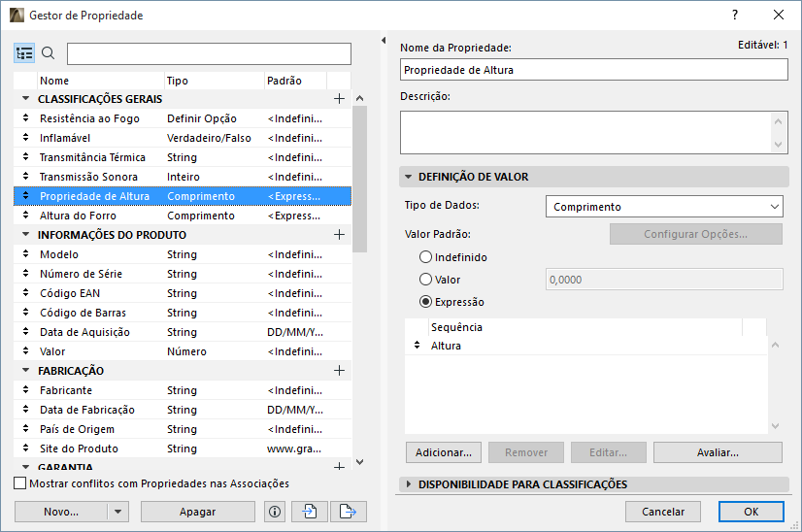
Task: Click the import properties icon button
Action: (310, 512)
